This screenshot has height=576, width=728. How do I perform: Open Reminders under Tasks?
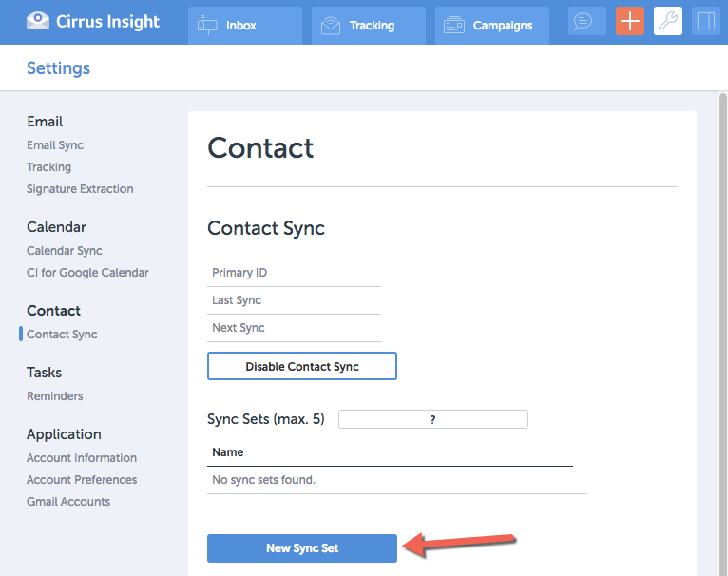pos(55,396)
